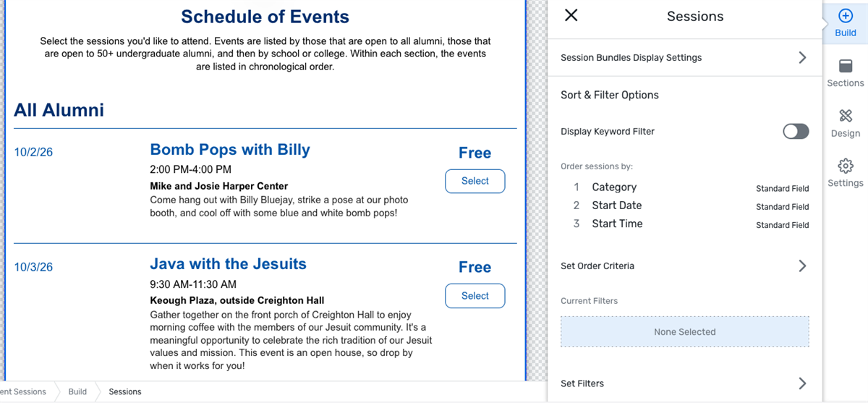Expand Set Order Criteria chevron
Image resolution: width=868 pixels, height=403 pixels.
[x=802, y=266]
